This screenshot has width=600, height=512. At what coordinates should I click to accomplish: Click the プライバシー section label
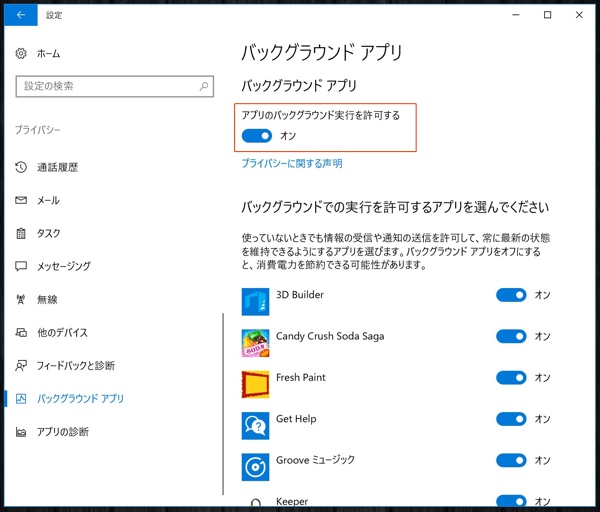point(38,130)
